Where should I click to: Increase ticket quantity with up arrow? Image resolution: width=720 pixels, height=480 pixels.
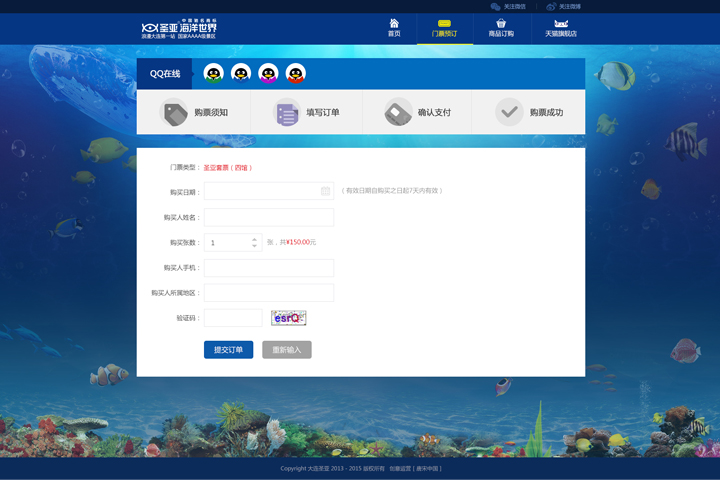coord(254,239)
